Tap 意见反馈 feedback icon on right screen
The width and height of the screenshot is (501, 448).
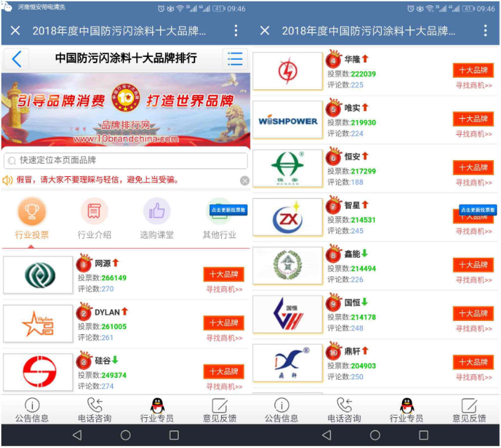pos(469,410)
